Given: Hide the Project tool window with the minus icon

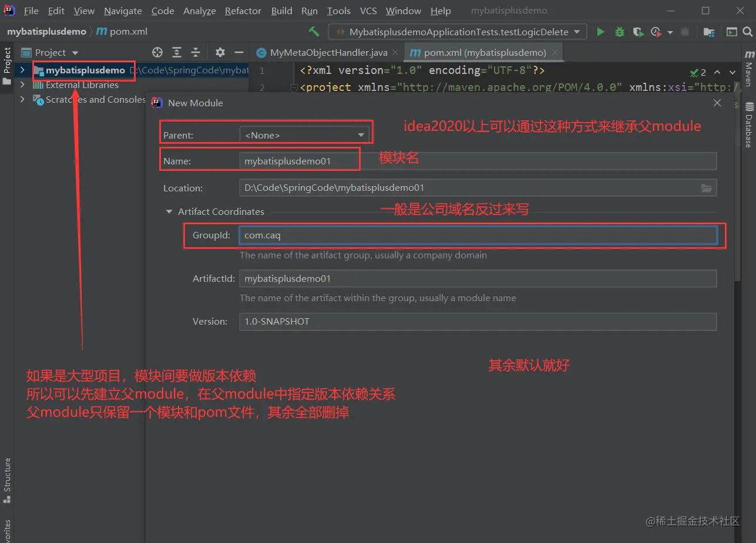Looking at the screenshot, I should 239,52.
